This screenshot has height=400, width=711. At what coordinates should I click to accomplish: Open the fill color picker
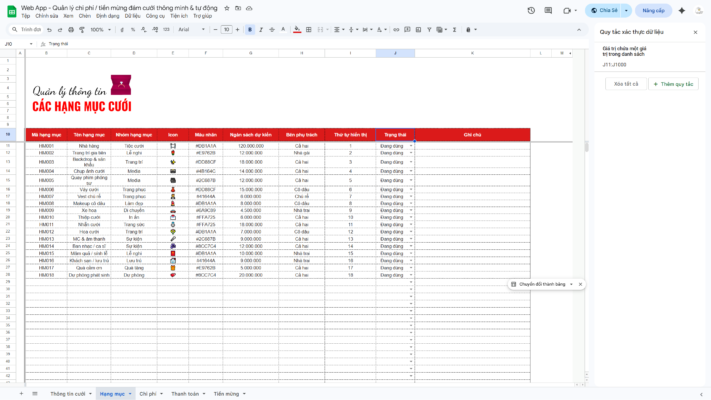click(297, 29)
